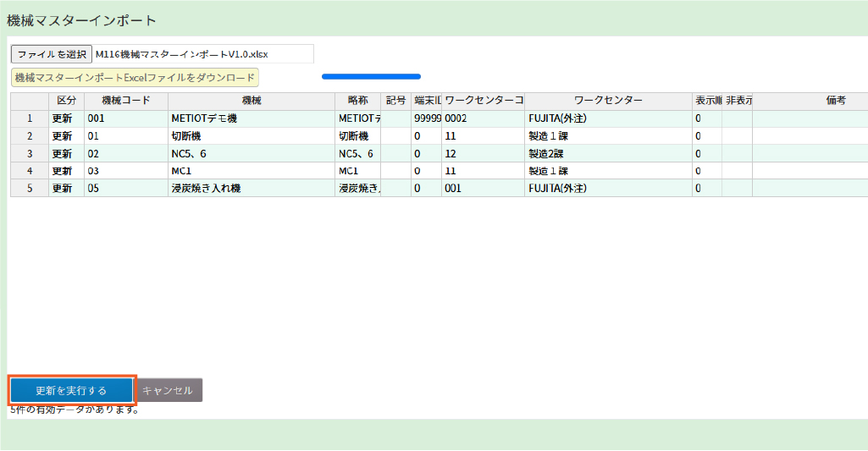Download the 機械マスターインポート Excel file
Image resolution: width=868 pixels, height=451 pixels.
pos(135,78)
